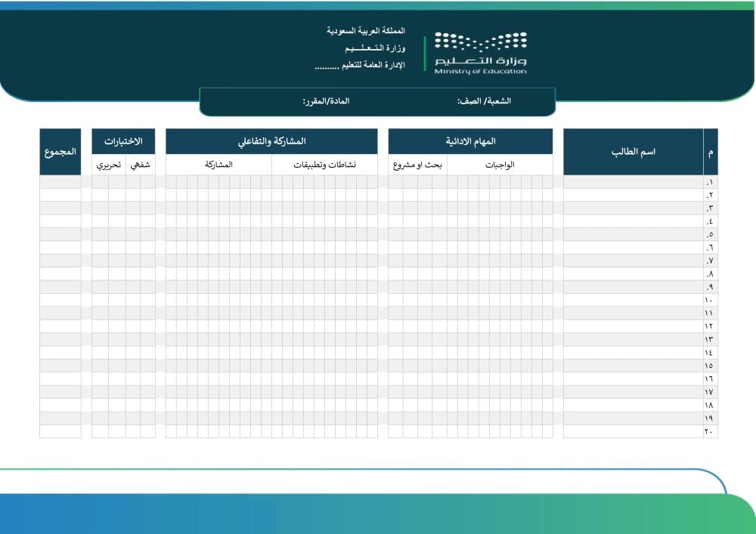This screenshot has height=534, width=756.
Task: Click the المهام الادائية section header
Action: click(x=470, y=141)
